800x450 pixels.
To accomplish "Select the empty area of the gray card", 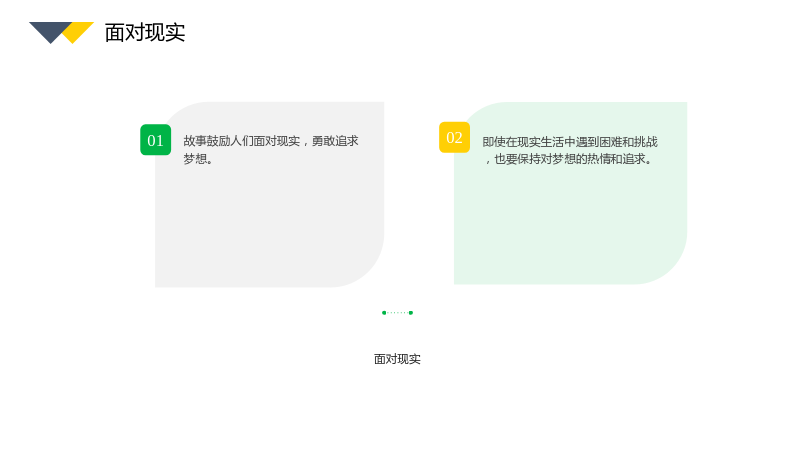I will [x=269, y=224].
